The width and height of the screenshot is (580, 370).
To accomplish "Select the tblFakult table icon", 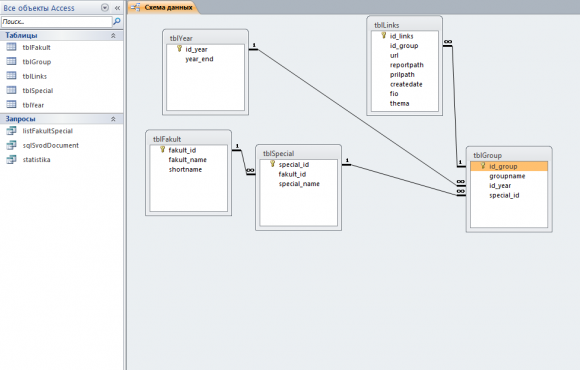I will coord(11,47).
